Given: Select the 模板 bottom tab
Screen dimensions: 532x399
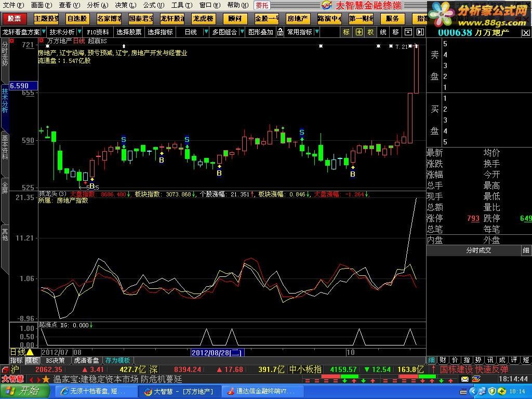Looking at the screenshot, I should coord(32,361).
